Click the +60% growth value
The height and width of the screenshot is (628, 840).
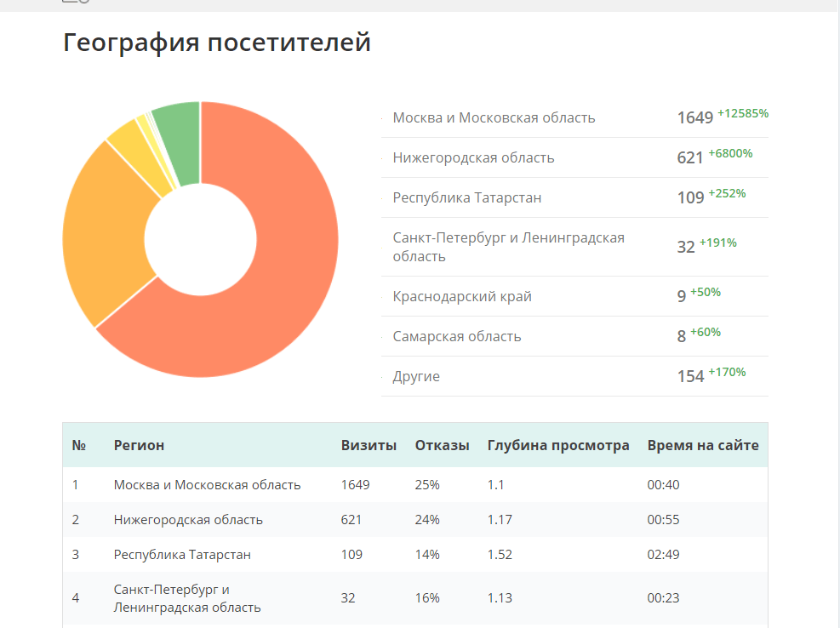coord(706,332)
